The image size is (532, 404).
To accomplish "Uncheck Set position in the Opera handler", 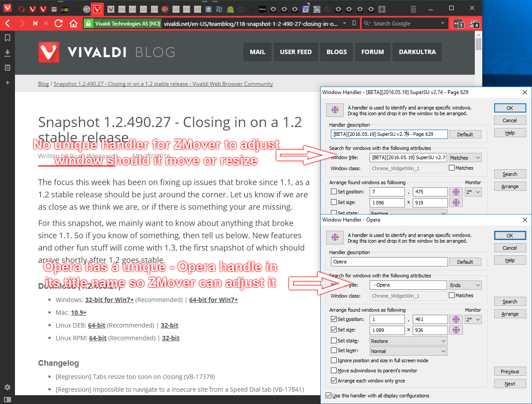I will coord(334,319).
